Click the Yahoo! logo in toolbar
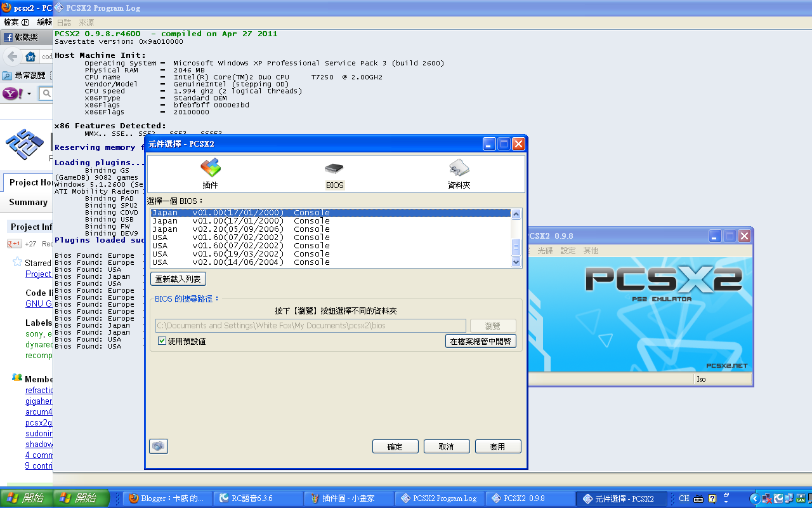 (x=13, y=94)
